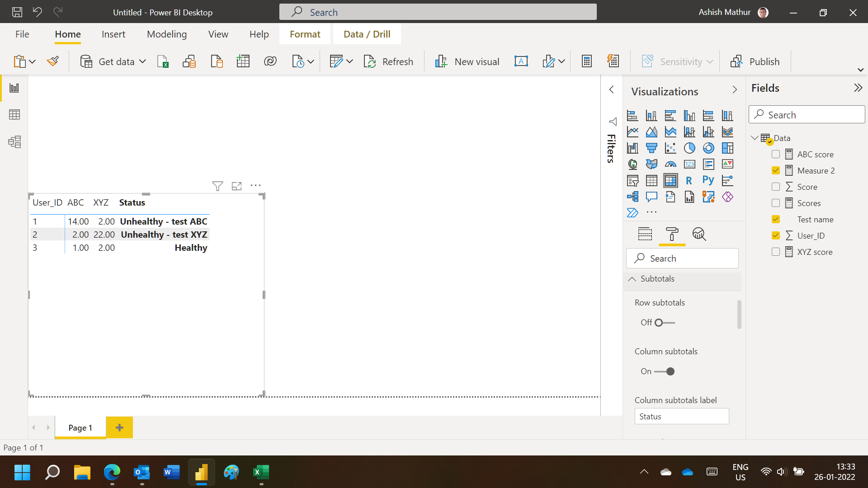
Task: Click the New visual button
Action: coord(467,61)
